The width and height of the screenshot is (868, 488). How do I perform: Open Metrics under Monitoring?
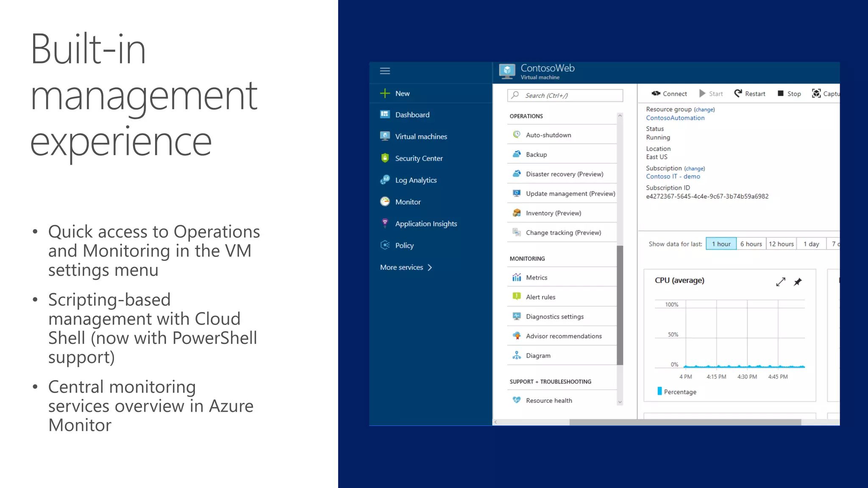coord(537,277)
